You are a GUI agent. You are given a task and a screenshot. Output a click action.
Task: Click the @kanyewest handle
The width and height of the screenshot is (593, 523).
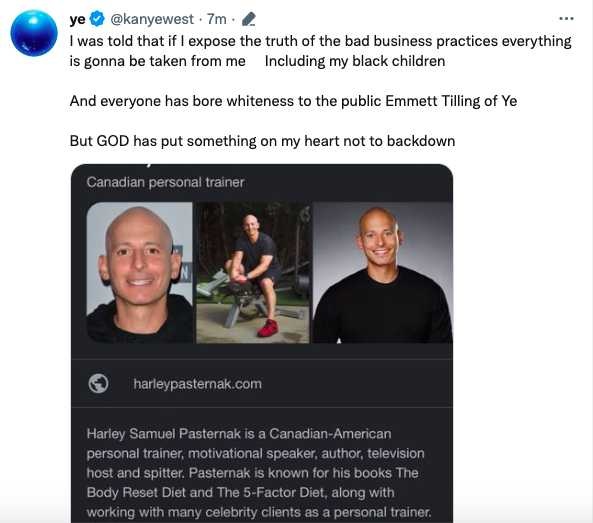(152, 19)
